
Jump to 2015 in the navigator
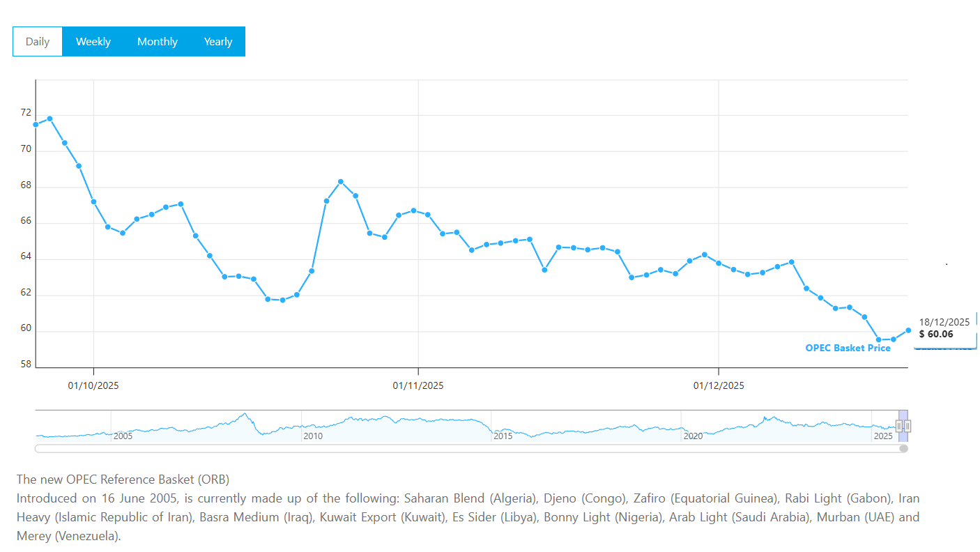pyautogui.click(x=503, y=436)
